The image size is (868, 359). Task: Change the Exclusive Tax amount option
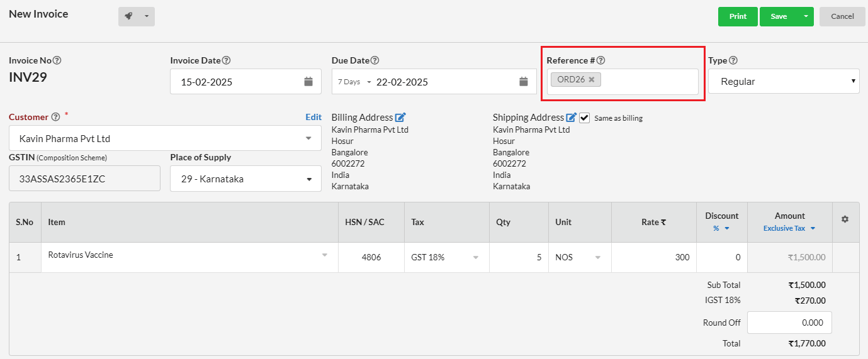(789, 228)
